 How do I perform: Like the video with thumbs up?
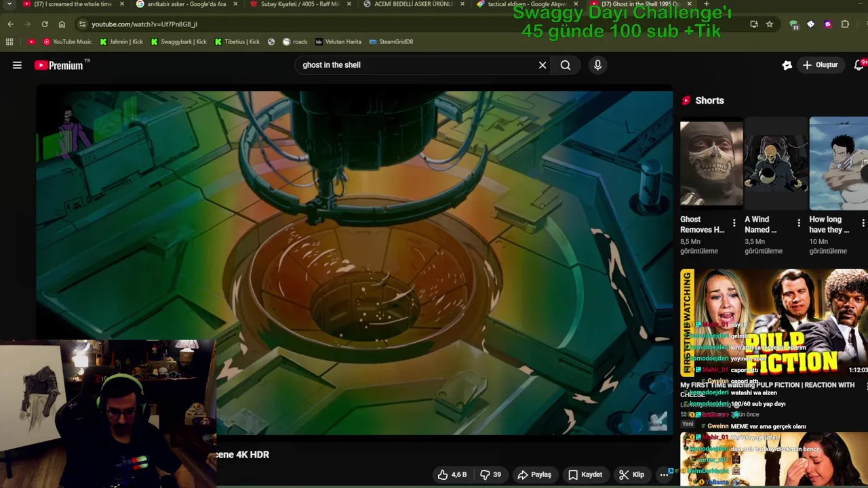click(452, 474)
